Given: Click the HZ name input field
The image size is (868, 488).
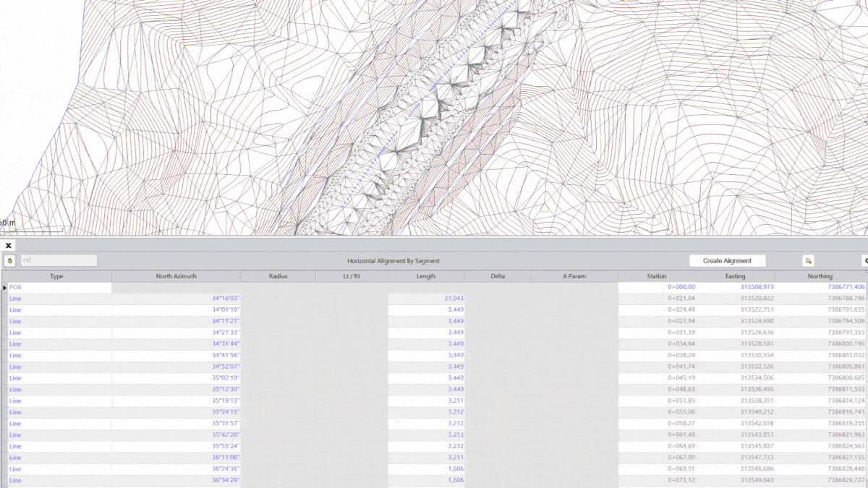Looking at the screenshot, I should click(x=59, y=260).
